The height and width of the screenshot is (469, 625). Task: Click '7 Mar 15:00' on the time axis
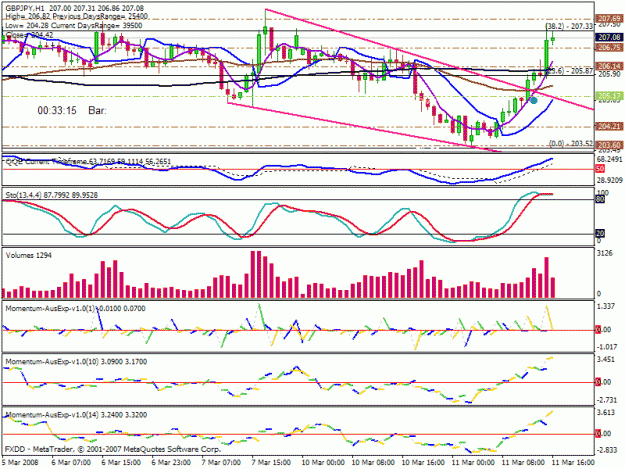272,463
